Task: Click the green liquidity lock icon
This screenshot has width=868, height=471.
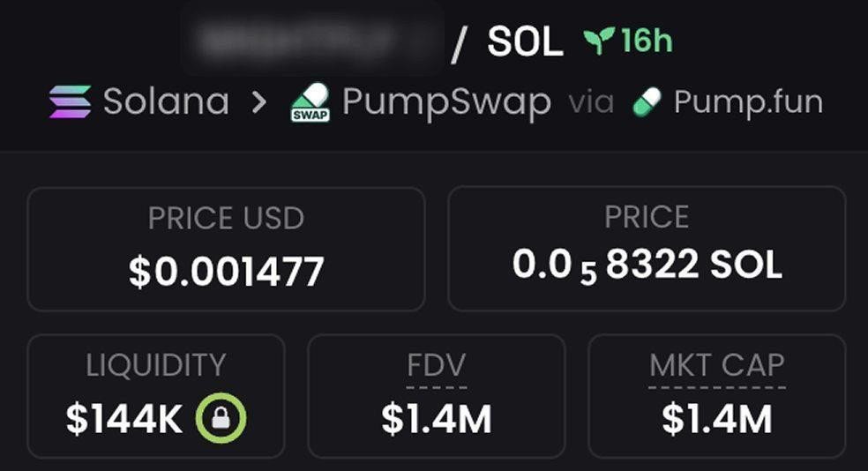Action: coord(221,417)
